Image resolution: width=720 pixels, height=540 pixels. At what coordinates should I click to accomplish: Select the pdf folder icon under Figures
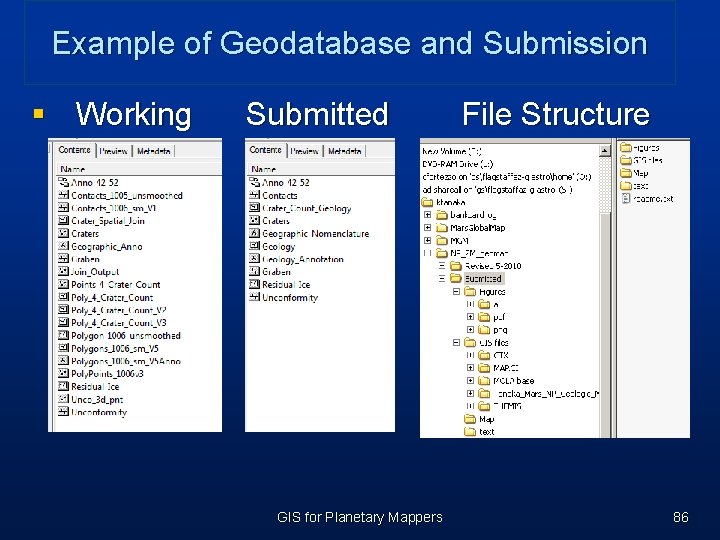[x=484, y=317]
